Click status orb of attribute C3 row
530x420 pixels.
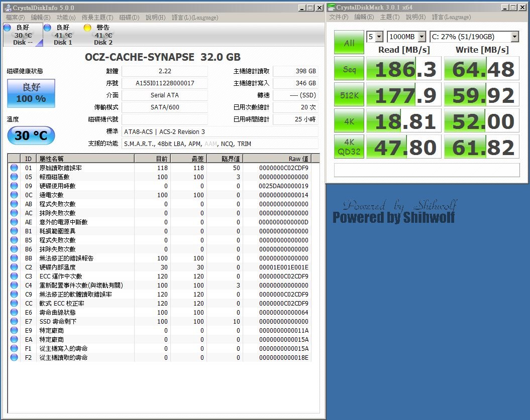click(14, 276)
